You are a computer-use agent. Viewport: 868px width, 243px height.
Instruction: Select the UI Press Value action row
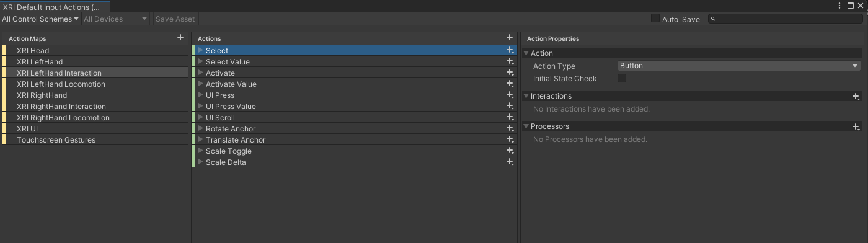point(354,106)
